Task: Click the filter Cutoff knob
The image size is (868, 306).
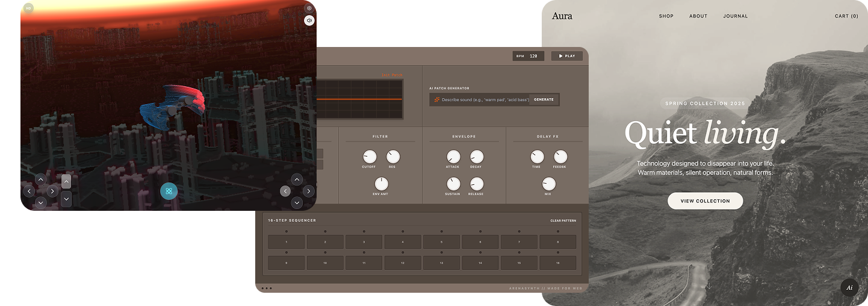Action: click(x=370, y=157)
